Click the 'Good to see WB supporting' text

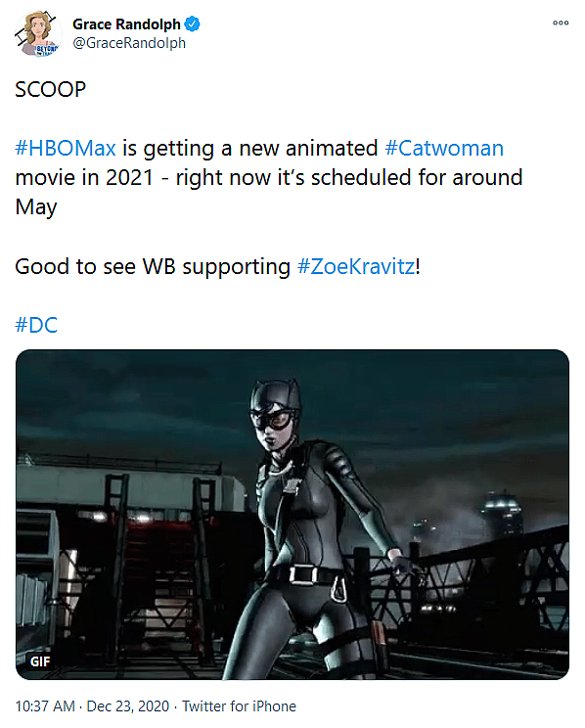pos(153,266)
